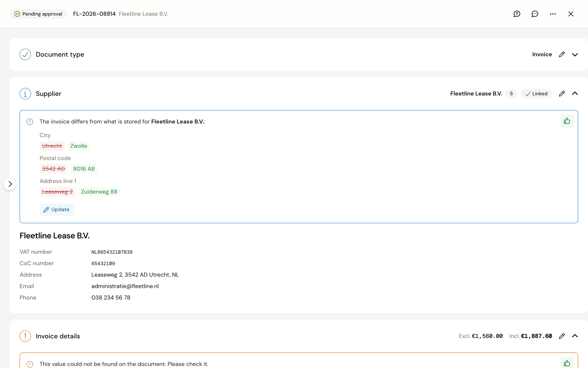Collapse the Supplier section chevron
This screenshot has width=588, height=368.
[x=575, y=93]
